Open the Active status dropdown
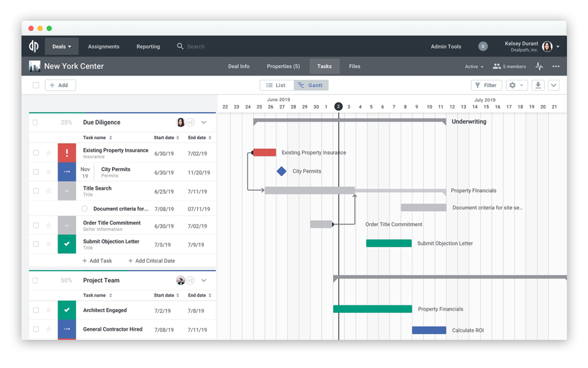The width and height of the screenshot is (588, 368). 474,66
